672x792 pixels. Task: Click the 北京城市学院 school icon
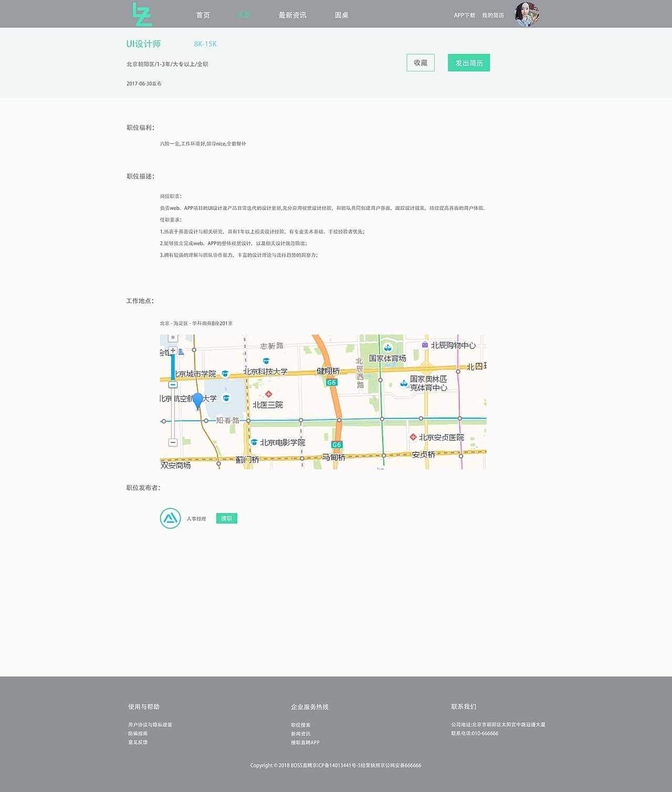tap(225, 374)
